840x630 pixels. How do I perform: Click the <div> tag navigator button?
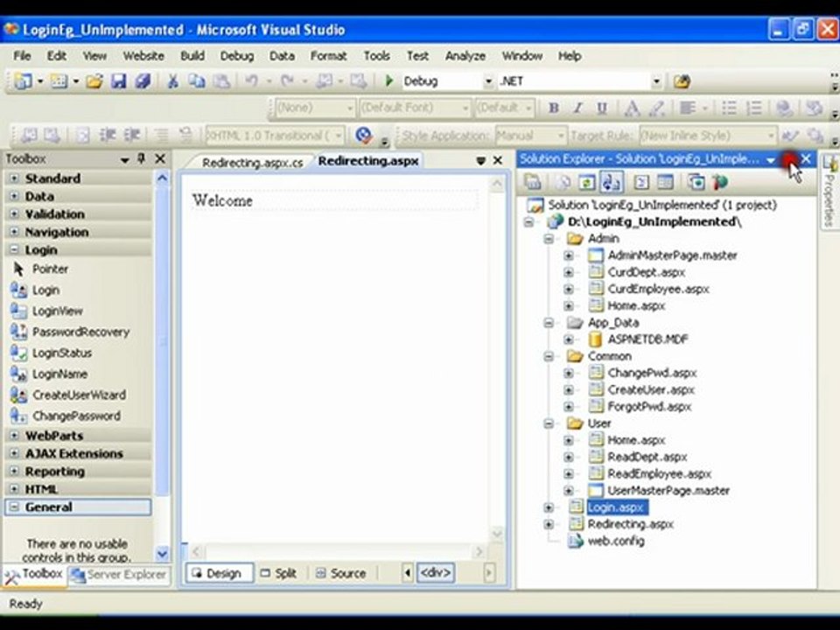436,572
